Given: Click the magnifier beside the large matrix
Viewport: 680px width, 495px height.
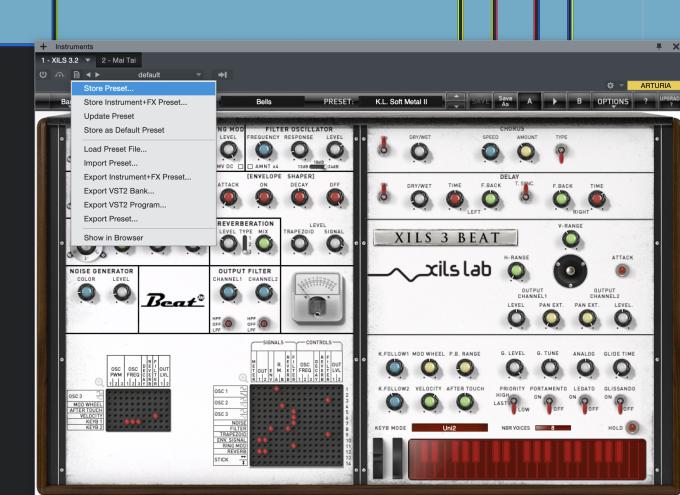Looking at the screenshot, I should point(243,378).
